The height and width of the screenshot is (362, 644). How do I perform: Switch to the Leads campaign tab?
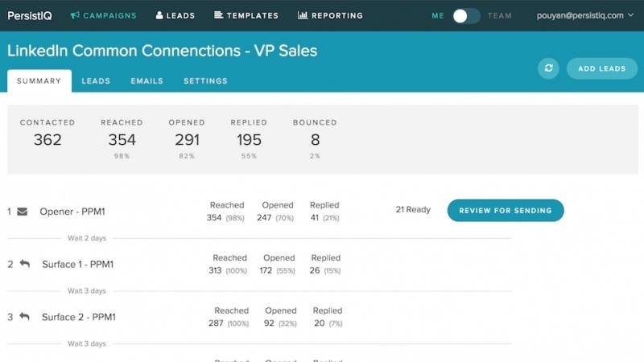click(x=96, y=81)
